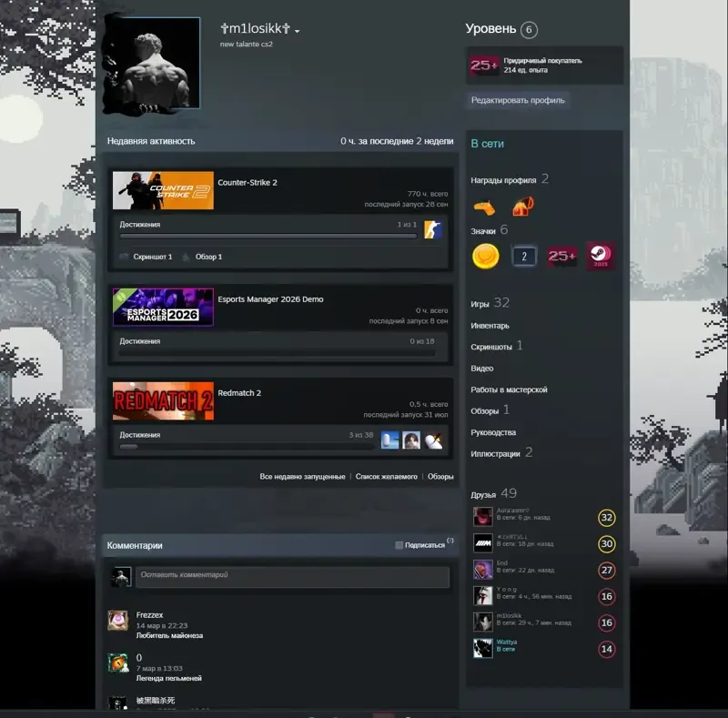This screenshot has height=718, width=728.
Task: Open Награды профиля section link
Action: 503,180
